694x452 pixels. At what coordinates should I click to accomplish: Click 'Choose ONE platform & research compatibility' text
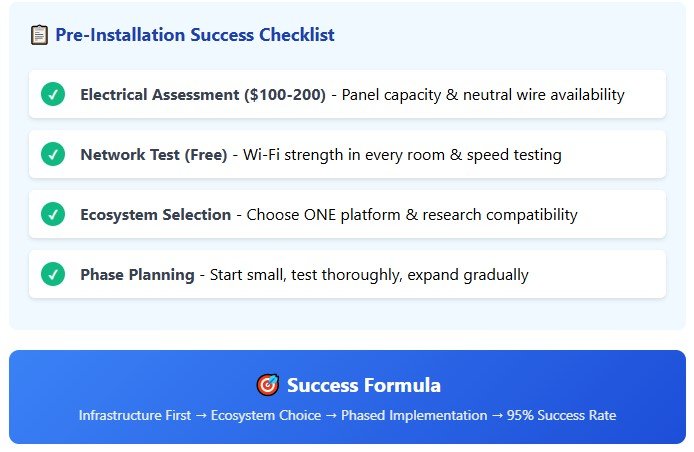[412, 215]
